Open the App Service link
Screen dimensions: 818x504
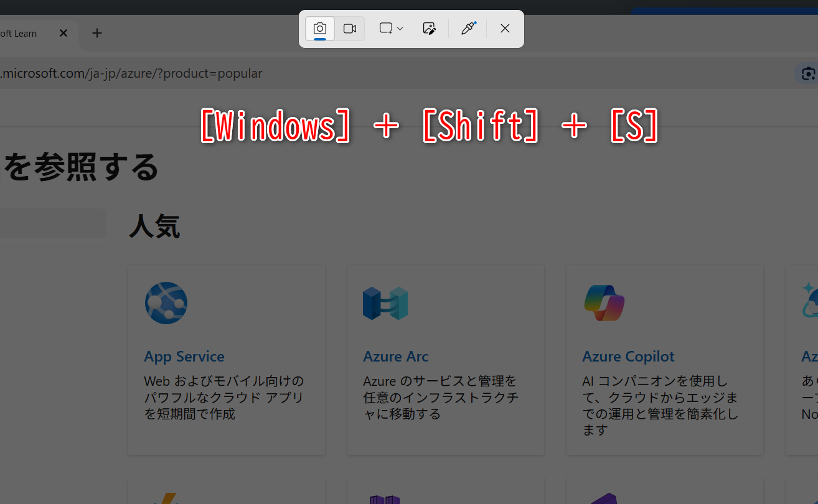click(x=184, y=356)
